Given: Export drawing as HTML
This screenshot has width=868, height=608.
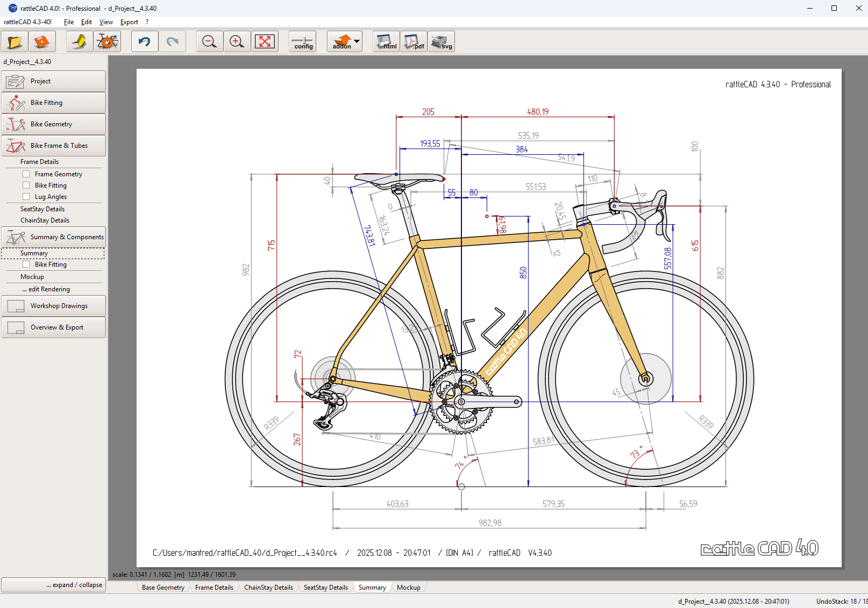Looking at the screenshot, I should coord(386,42).
